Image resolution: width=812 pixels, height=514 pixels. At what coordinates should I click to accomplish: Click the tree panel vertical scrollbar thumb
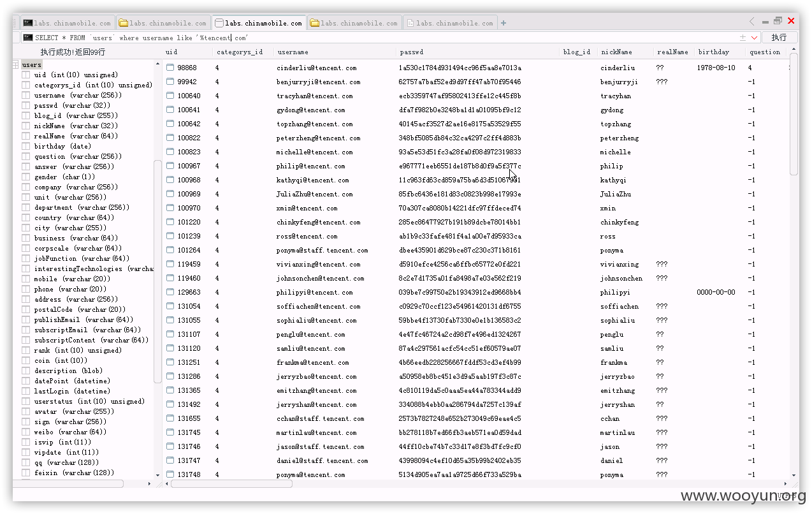pyautogui.click(x=157, y=271)
